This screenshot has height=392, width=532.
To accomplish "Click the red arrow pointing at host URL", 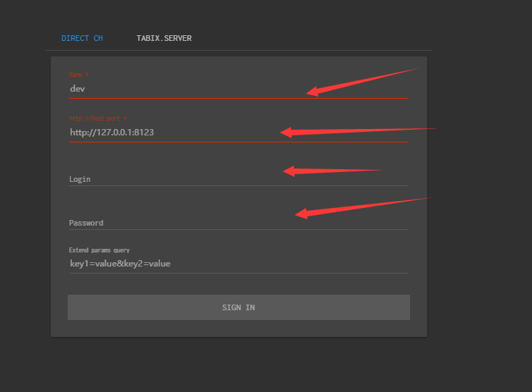I will point(358,130).
